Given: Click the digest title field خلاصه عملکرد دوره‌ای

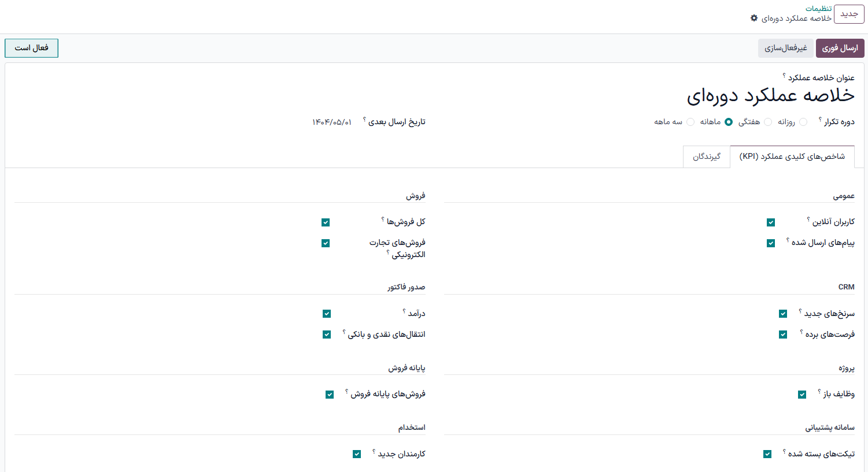Looking at the screenshot, I should pyautogui.click(x=770, y=96).
